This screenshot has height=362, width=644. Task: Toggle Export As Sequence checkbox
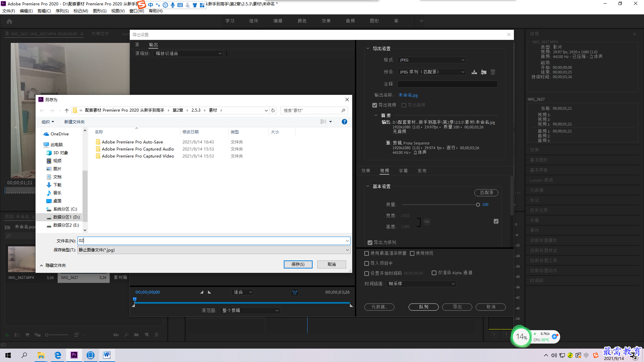pyautogui.click(x=370, y=243)
